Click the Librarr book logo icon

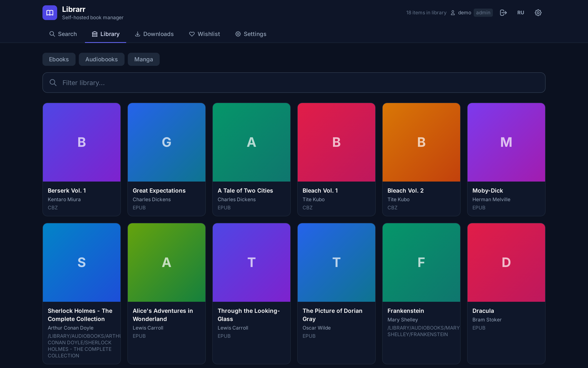pyautogui.click(x=50, y=13)
